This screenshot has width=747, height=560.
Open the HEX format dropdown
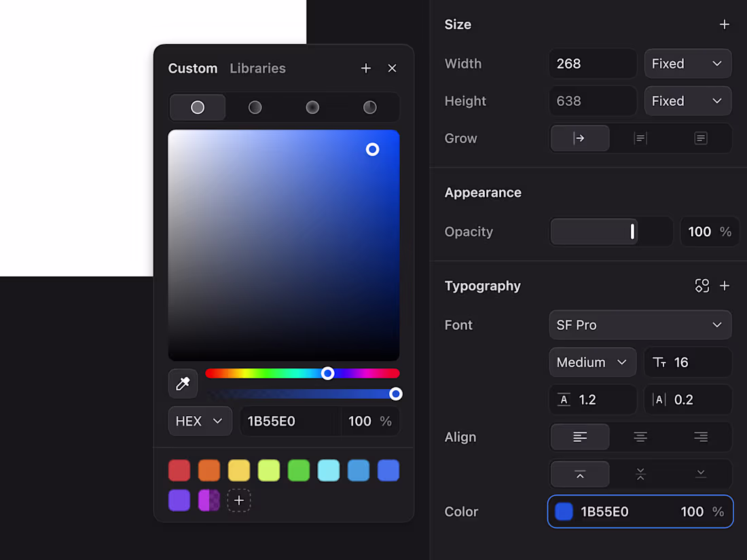[200, 421]
